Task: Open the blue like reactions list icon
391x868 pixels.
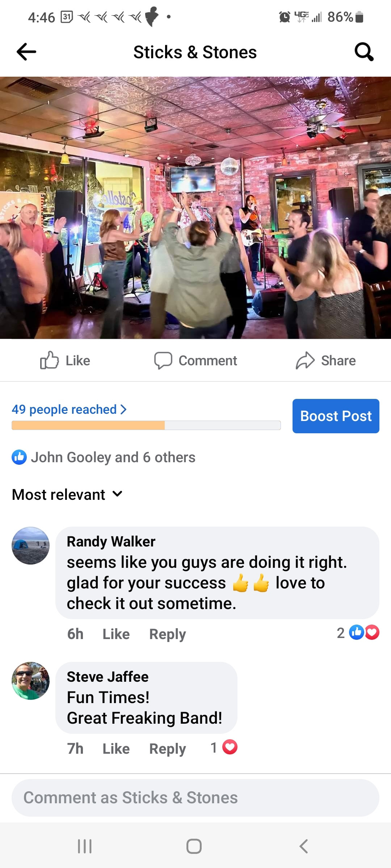Action: point(19,457)
